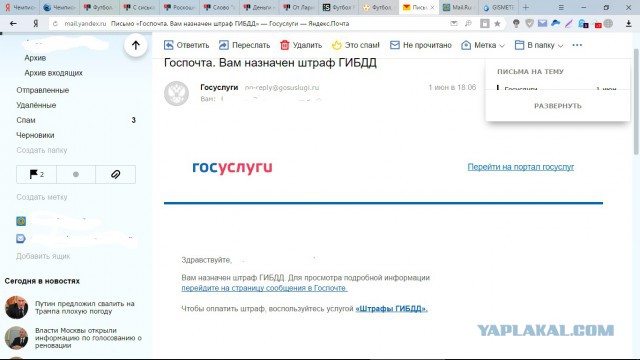Screen dimensions: 640x360
Task: Click the no-reply@gosuslugi.ru sender address
Action: pyautogui.click(x=282, y=87)
